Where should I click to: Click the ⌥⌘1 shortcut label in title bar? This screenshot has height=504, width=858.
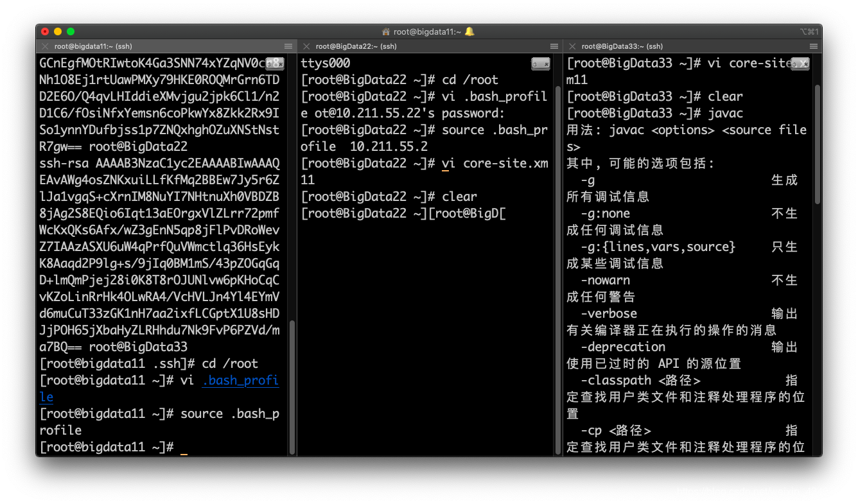809,31
